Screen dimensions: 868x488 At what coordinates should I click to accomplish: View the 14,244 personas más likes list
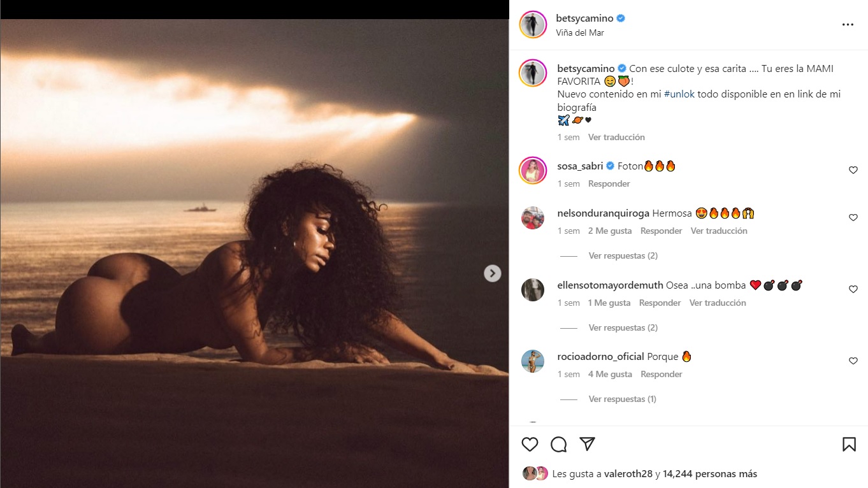click(x=710, y=474)
